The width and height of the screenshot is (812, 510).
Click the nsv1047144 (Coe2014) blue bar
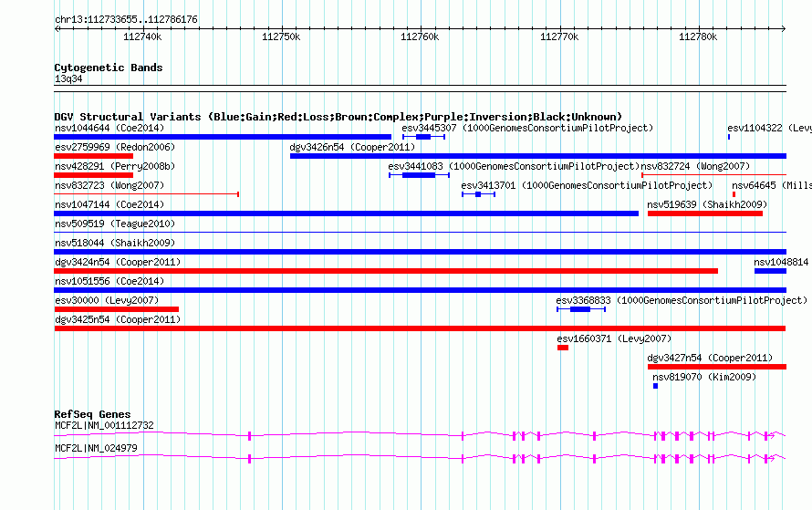pos(347,213)
